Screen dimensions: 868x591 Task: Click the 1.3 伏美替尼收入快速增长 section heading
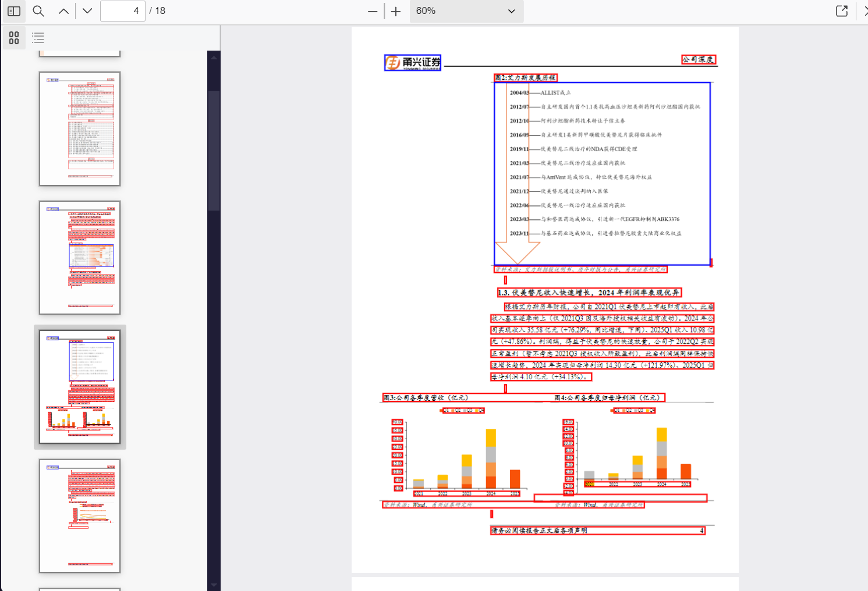tap(589, 293)
